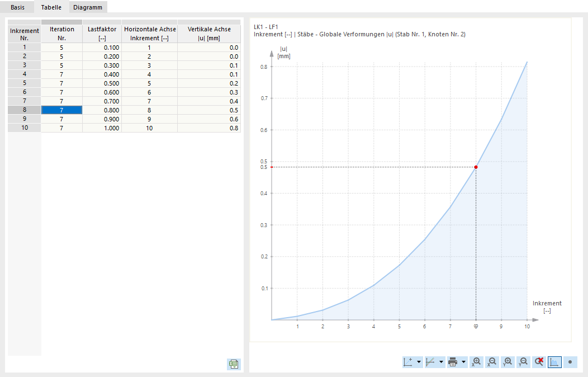Open the print options dropdown arrow
Screen dimensions: 588x377
[x=463, y=362]
